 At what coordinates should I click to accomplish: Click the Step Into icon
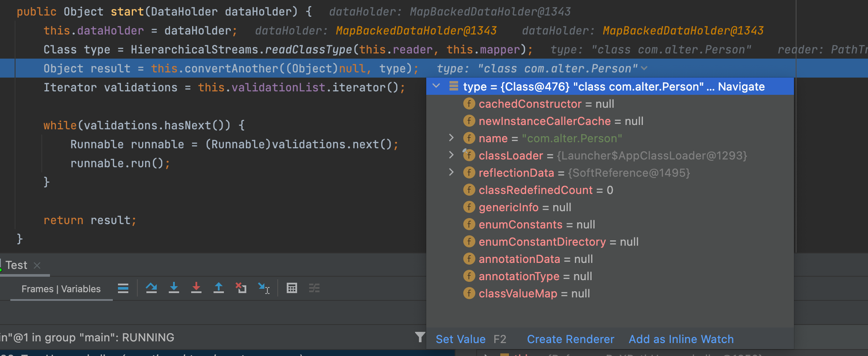pyautogui.click(x=174, y=288)
